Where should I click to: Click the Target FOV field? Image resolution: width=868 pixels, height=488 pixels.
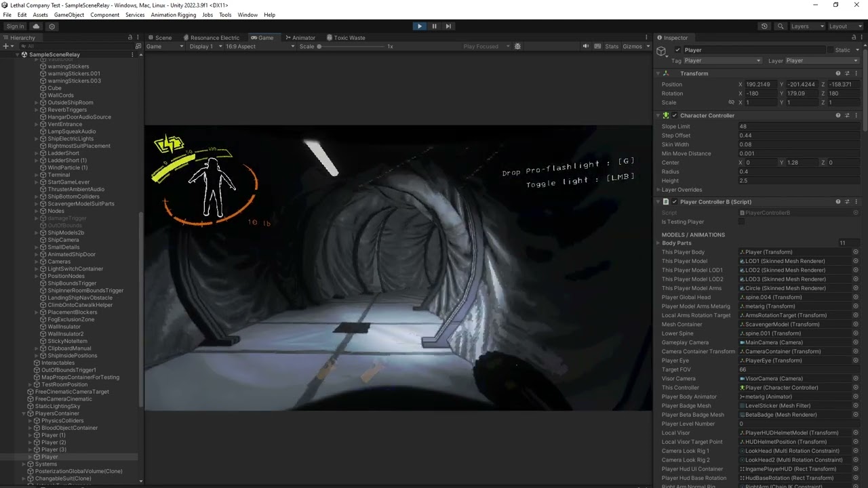coord(798,369)
